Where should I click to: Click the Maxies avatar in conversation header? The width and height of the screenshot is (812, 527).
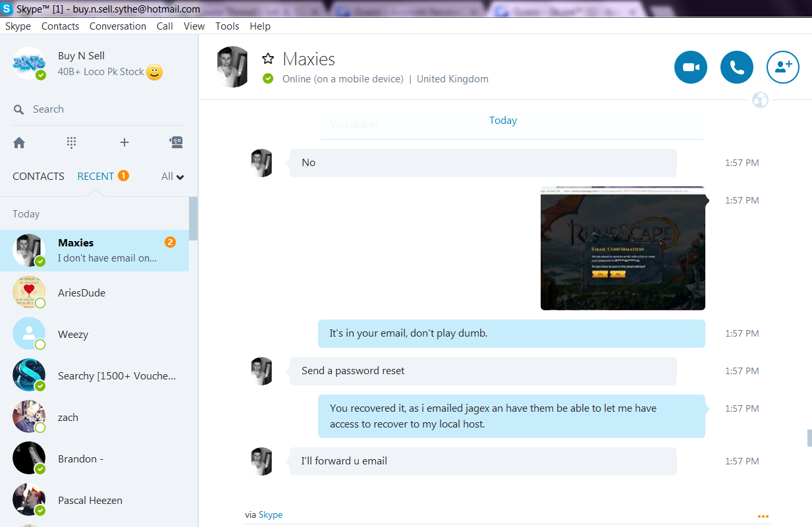(x=233, y=67)
